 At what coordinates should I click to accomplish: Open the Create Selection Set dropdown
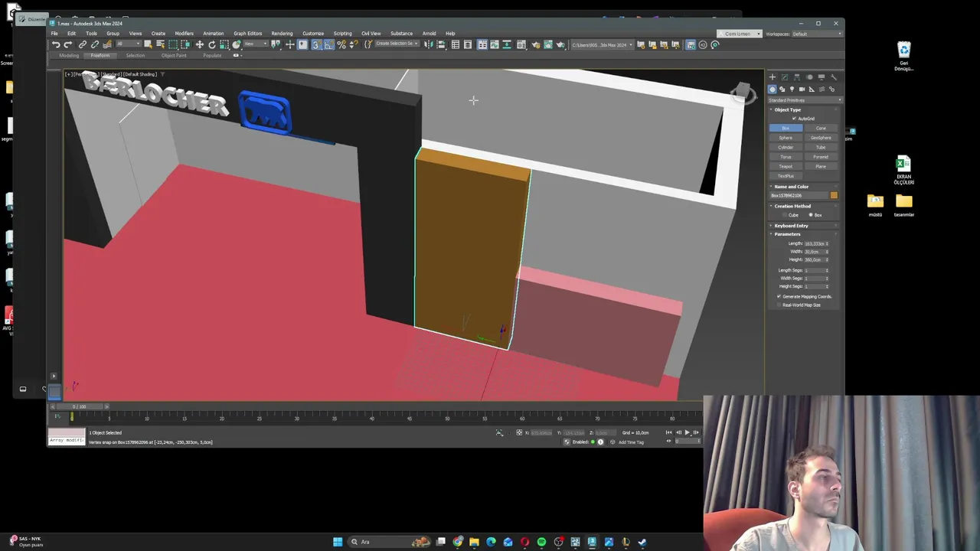pos(397,44)
